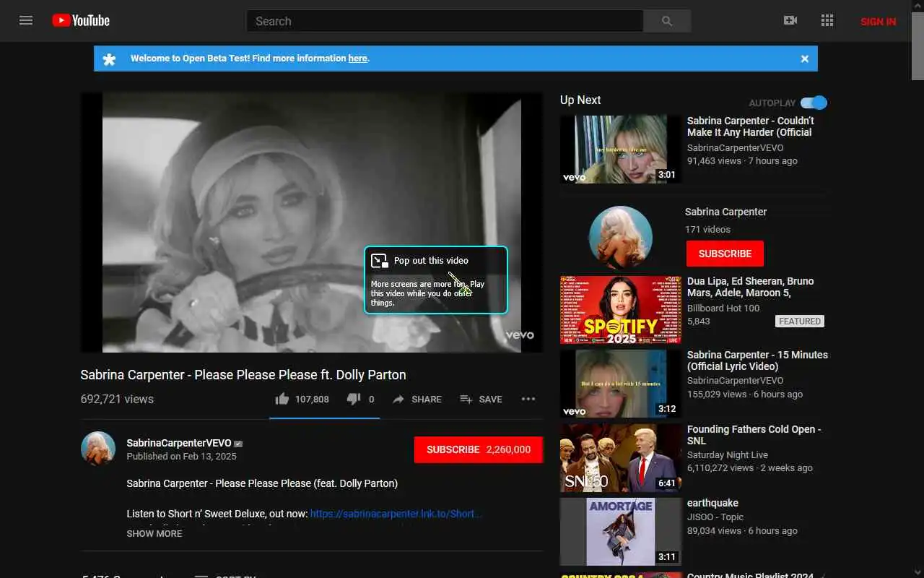Click 'Billboard Hot 100' channel name
Image resolution: width=924 pixels, height=578 pixels.
pos(723,308)
